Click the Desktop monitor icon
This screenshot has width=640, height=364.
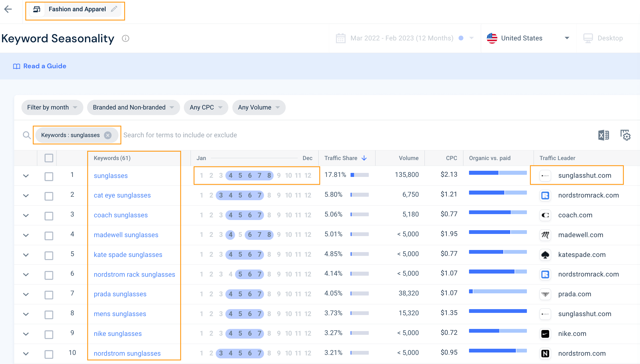(588, 38)
